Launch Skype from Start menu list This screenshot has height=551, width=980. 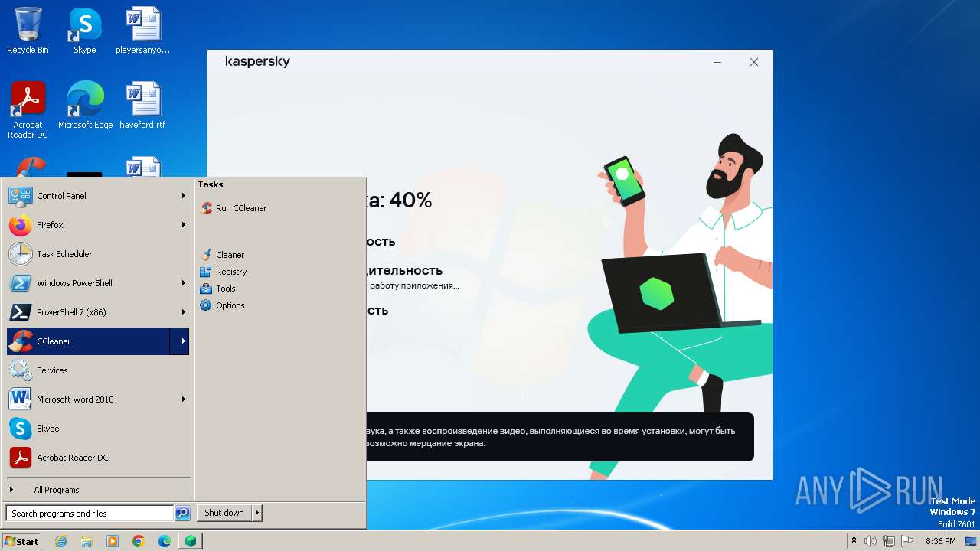click(97, 429)
